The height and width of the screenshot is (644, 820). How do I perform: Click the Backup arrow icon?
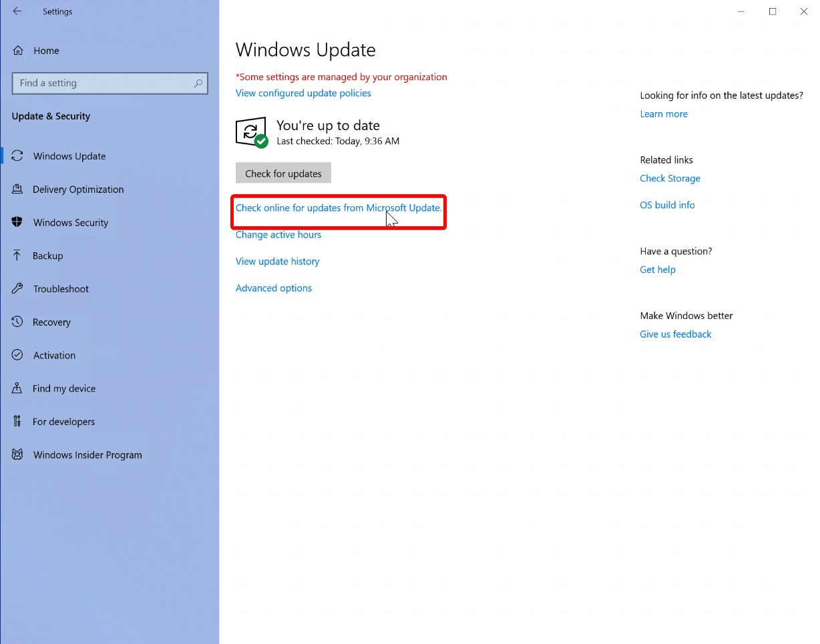(17, 256)
